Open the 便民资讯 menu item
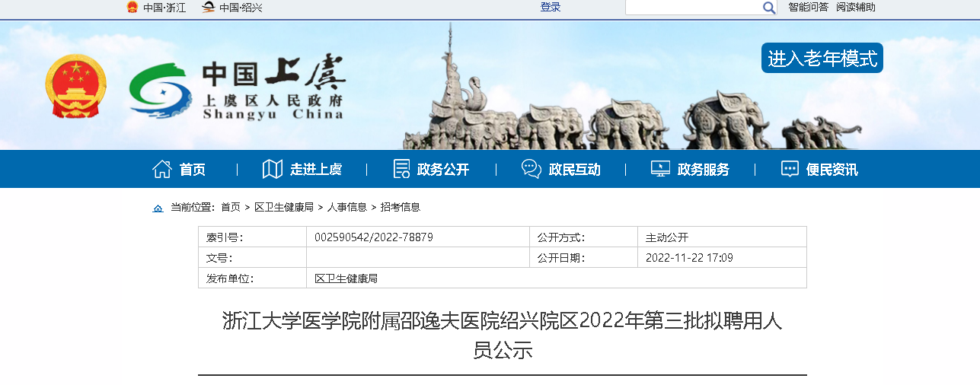Screen dimensions: 980x385 tap(832, 170)
